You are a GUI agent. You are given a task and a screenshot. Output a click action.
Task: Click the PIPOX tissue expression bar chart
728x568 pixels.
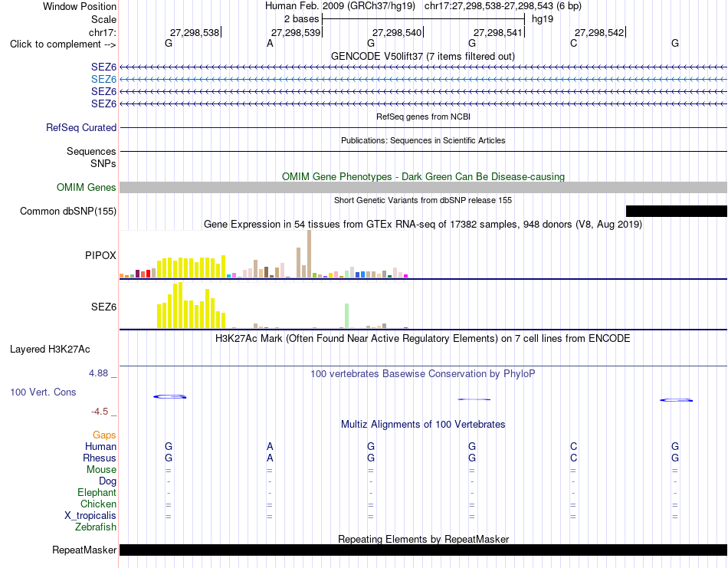coord(264,254)
